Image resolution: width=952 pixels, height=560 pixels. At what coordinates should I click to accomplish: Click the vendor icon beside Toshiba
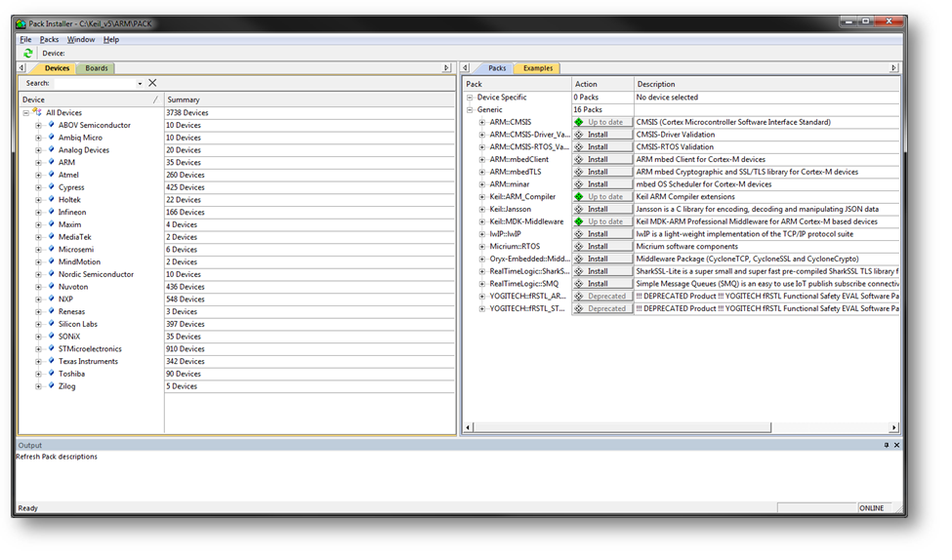[51, 374]
